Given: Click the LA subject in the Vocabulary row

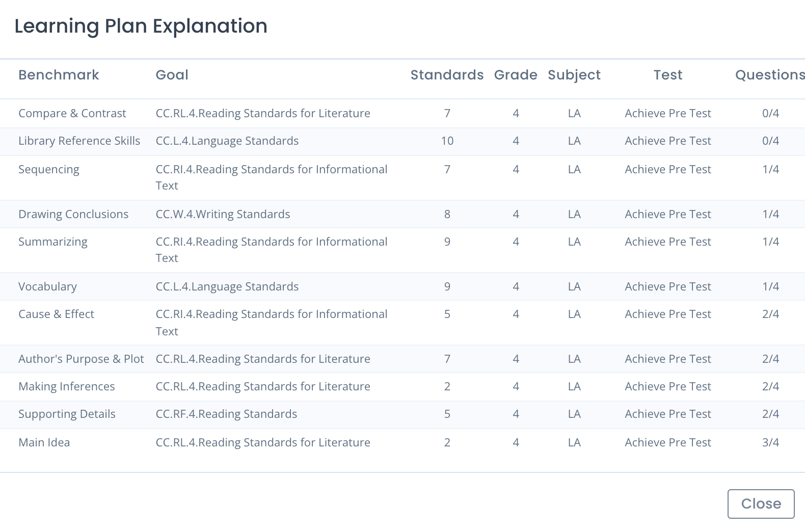Looking at the screenshot, I should click(574, 286).
